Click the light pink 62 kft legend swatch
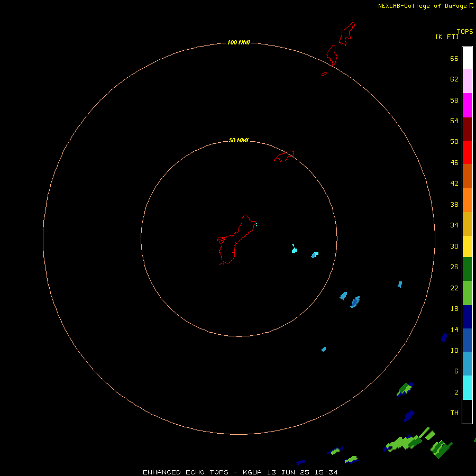The image size is (476, 476). [467, 81]
